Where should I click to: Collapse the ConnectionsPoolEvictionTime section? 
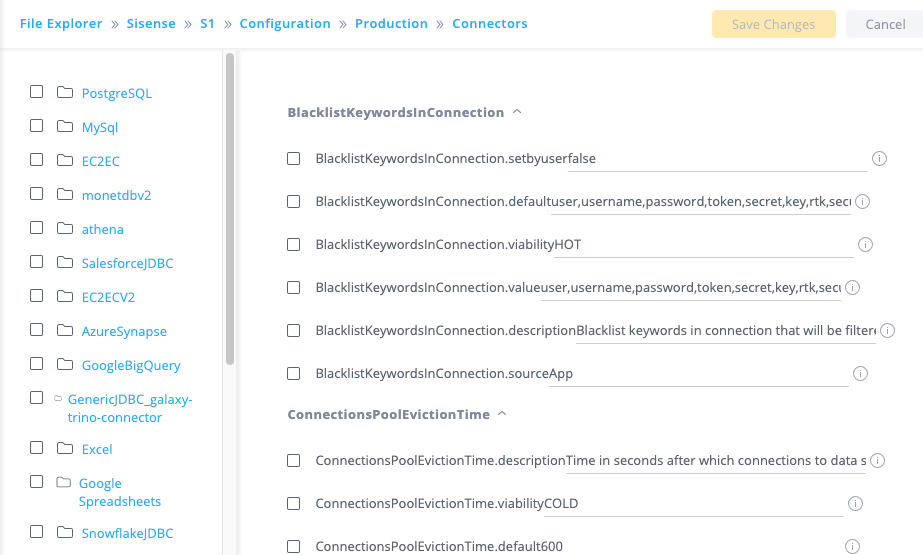click(x=502, y=413)
